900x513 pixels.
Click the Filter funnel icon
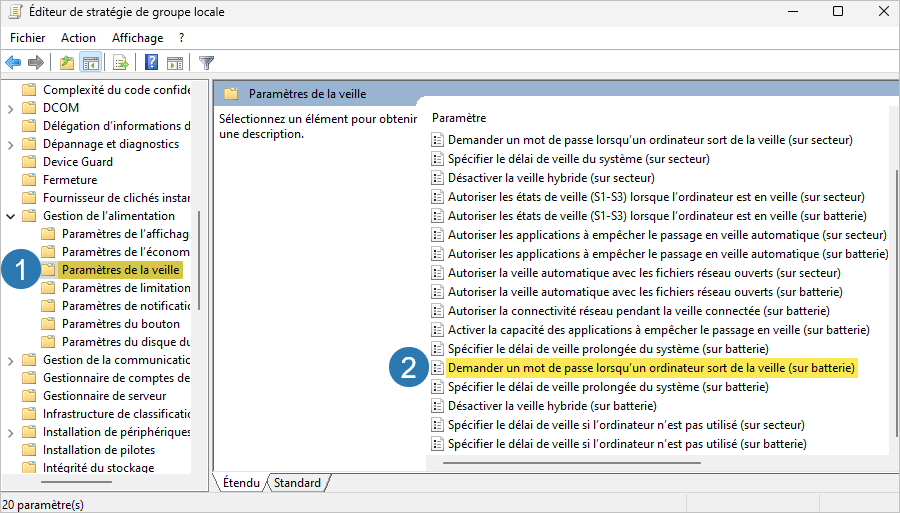click(x=207, y=63)
